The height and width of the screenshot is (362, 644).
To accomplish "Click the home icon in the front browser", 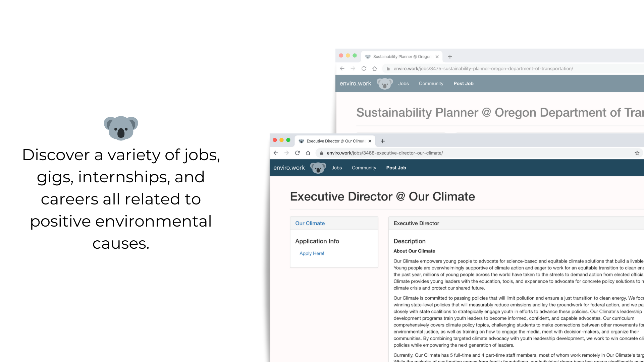I will [308, 153].
